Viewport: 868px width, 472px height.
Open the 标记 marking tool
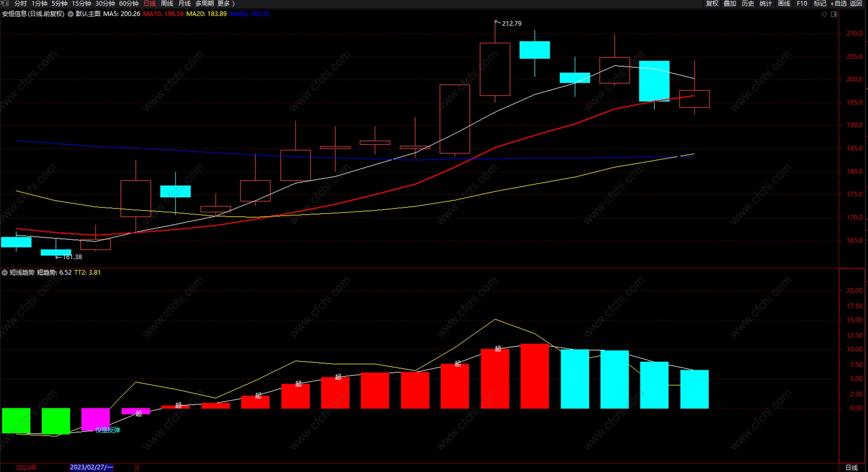pyautogui.click(x=820, y=4)
